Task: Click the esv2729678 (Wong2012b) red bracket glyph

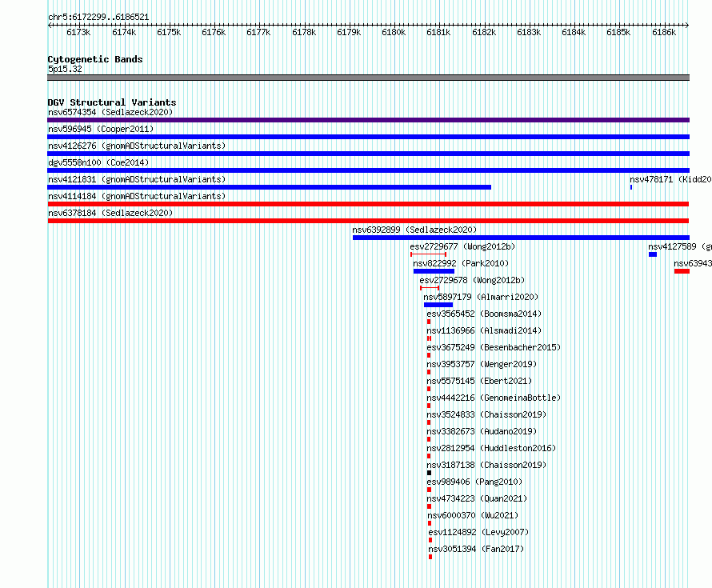Action: 430,288
